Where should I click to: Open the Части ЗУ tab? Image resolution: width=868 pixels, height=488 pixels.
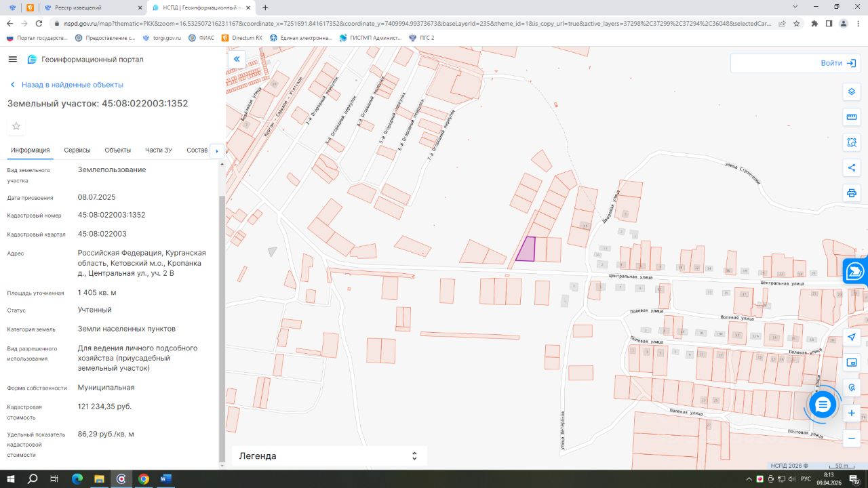159,150
